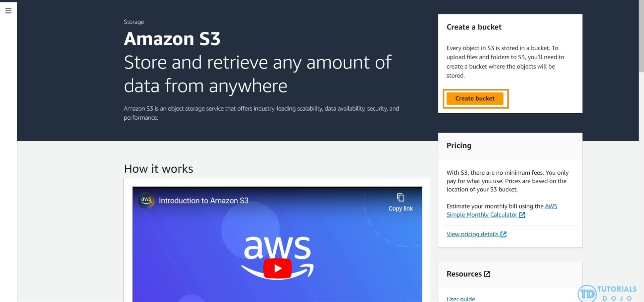Click the Pricing panel heading

pyautogui.click(x=459, y=145)
